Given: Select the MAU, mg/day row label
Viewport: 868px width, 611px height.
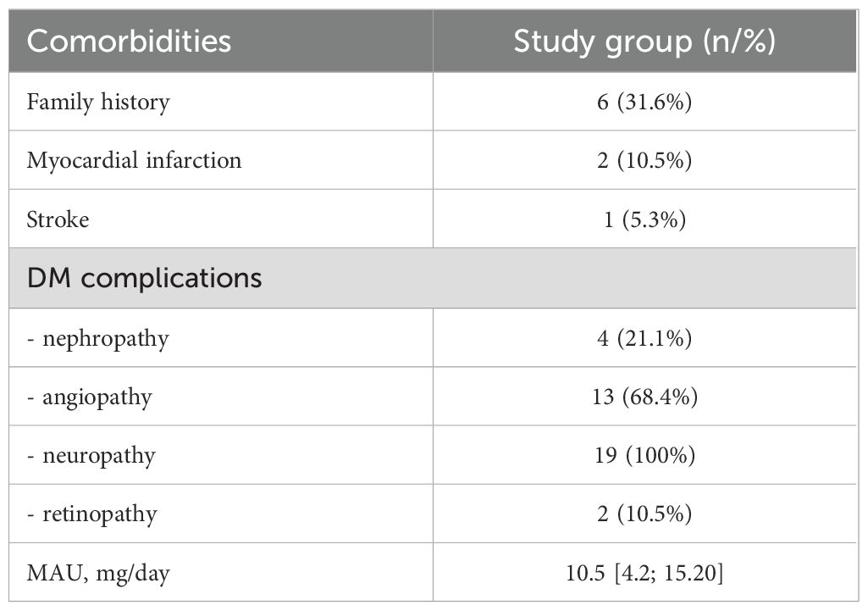Looking at the screenshot, I should click(x=98, y=574).
